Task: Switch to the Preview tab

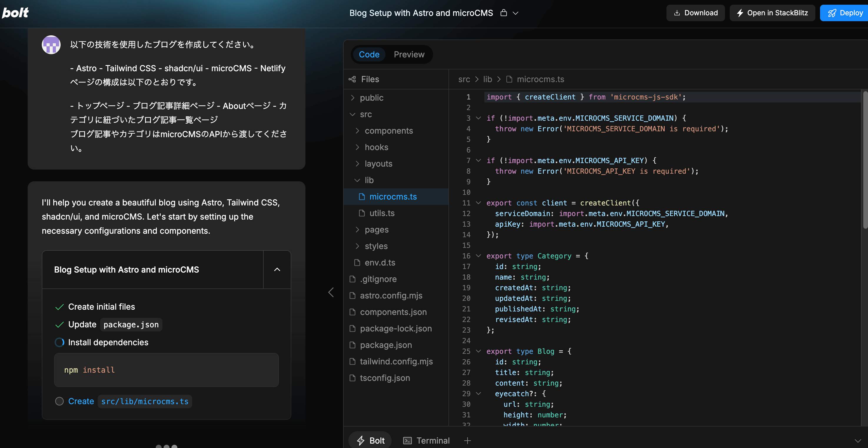Action: click(x=409, y=54)
